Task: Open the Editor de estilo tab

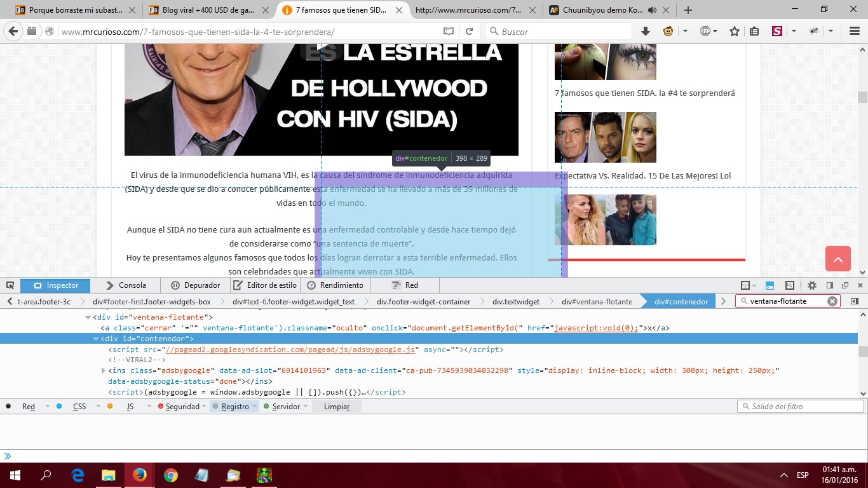Action: [264, 285]
